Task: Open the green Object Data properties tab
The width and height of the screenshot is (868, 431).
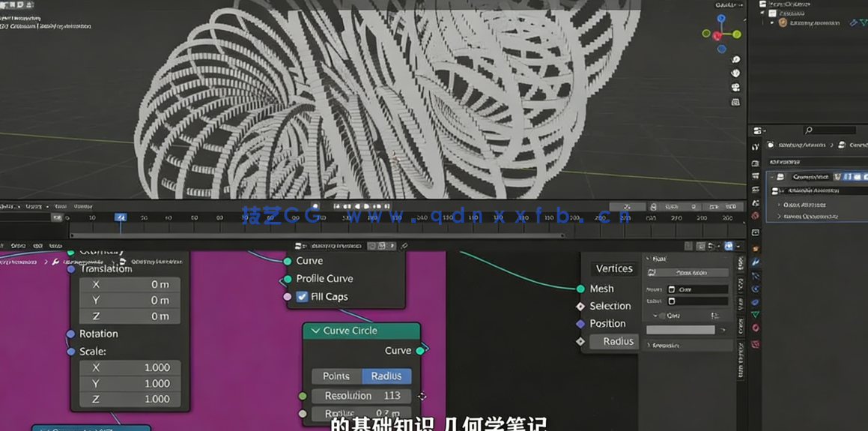Action: [756, 315]
